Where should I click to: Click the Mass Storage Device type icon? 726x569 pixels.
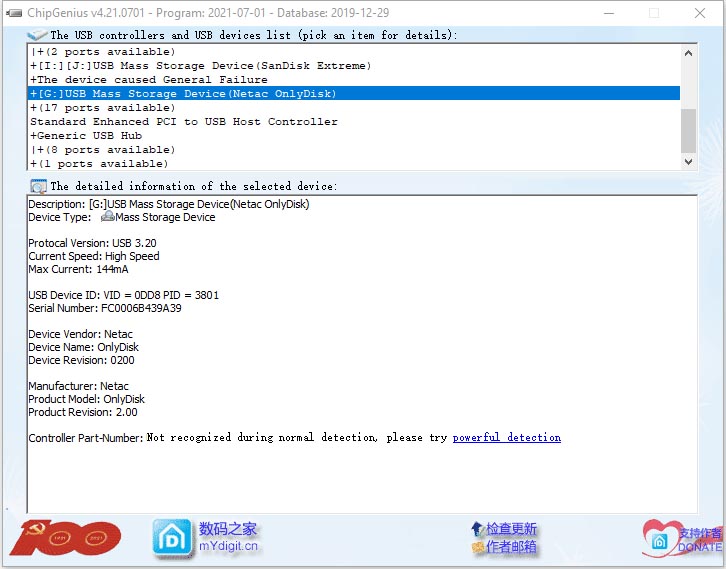(x=107, y=216)
